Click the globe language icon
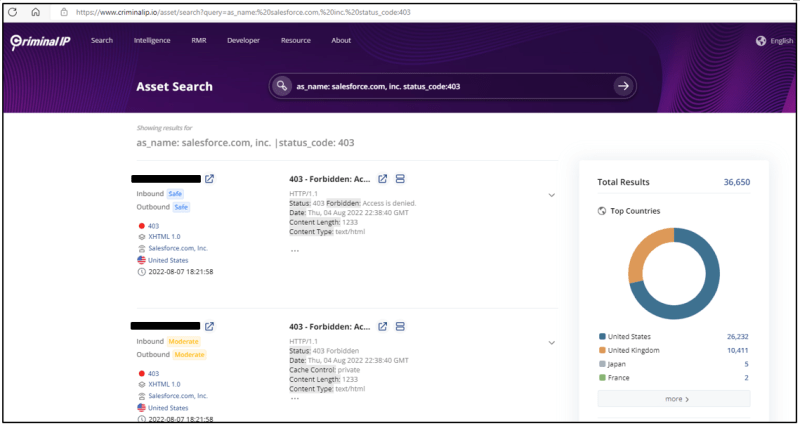Viewport: 800px width, 426px height. [761, 41]
